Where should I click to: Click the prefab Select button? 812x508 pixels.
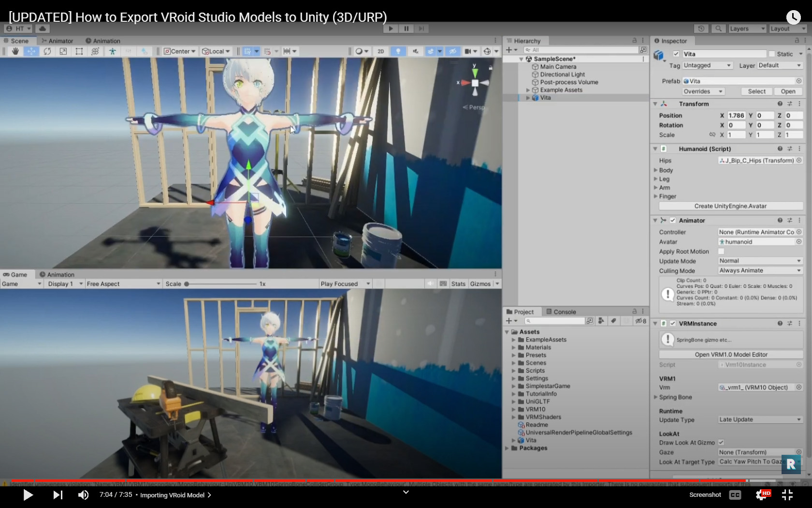756,91
